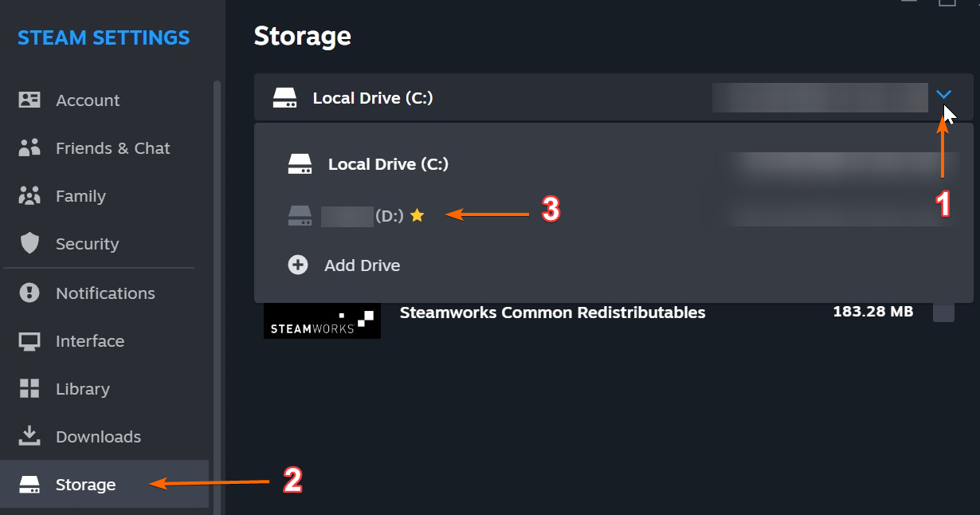This screenshot has height=515, width=980.
Task: Click the Local Drive (C:) selector header
Action: point(613,97)
